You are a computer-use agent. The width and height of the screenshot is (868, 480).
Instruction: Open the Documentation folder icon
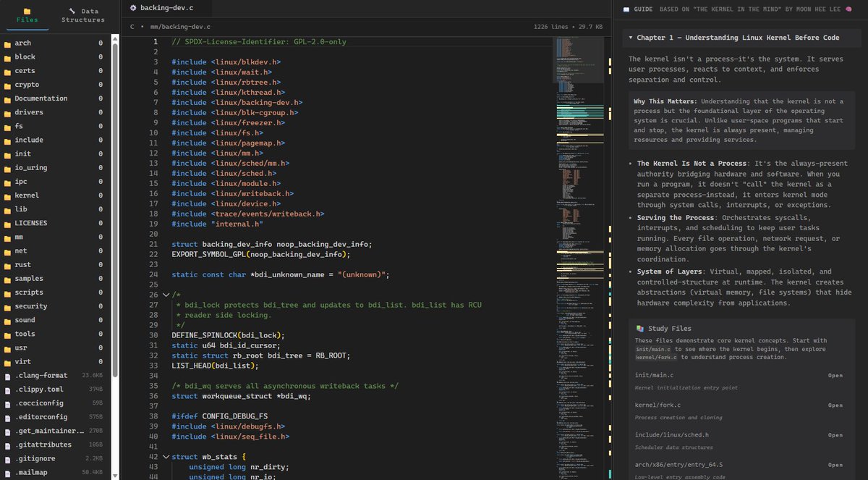tap(7, 98)
